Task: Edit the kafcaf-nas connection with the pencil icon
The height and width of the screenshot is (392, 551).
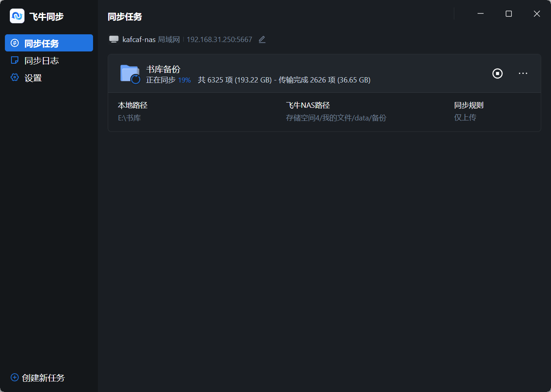Action: (x=262, y=40)
